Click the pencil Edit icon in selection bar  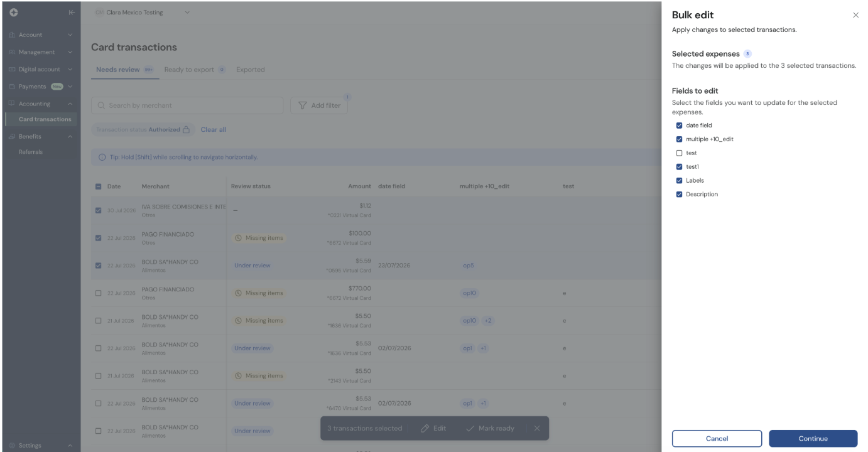(425, 428)
